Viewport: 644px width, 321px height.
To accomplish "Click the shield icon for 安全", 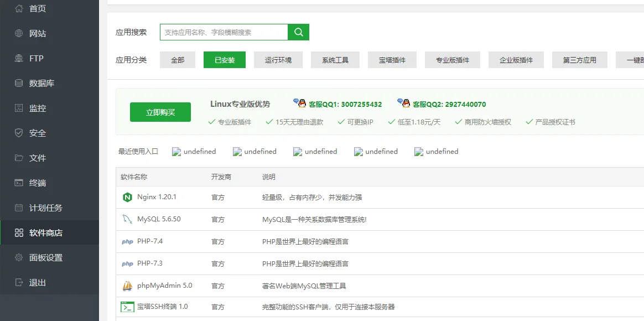I will tap(19, 133).
